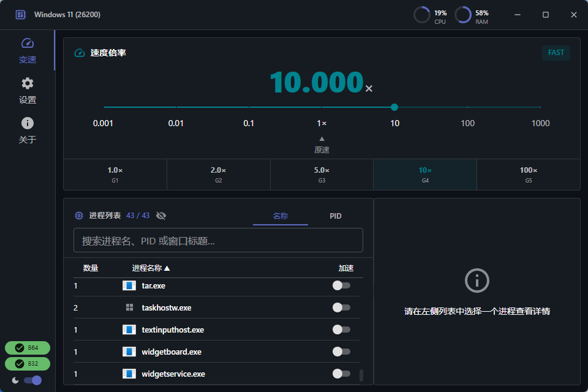Click the speedometer icon beside 速度倍率
The image size is (588, 392).
(80, 53)
